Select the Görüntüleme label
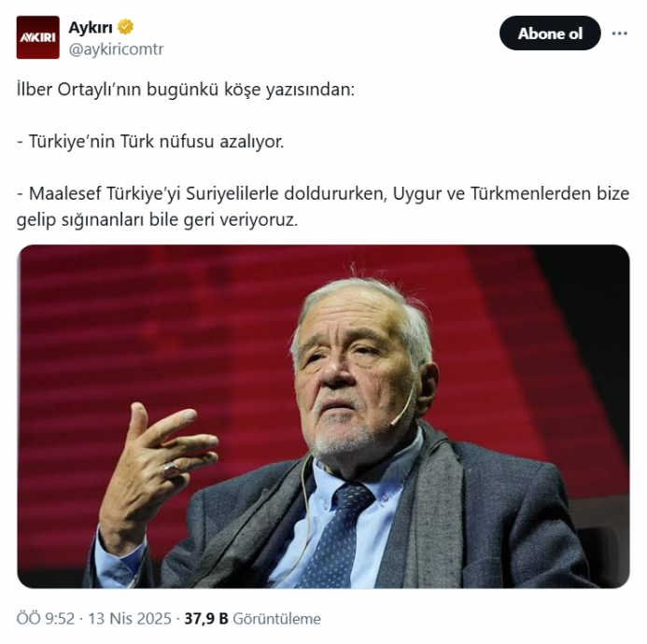The image size is (647, 644). tap(276, 619)
